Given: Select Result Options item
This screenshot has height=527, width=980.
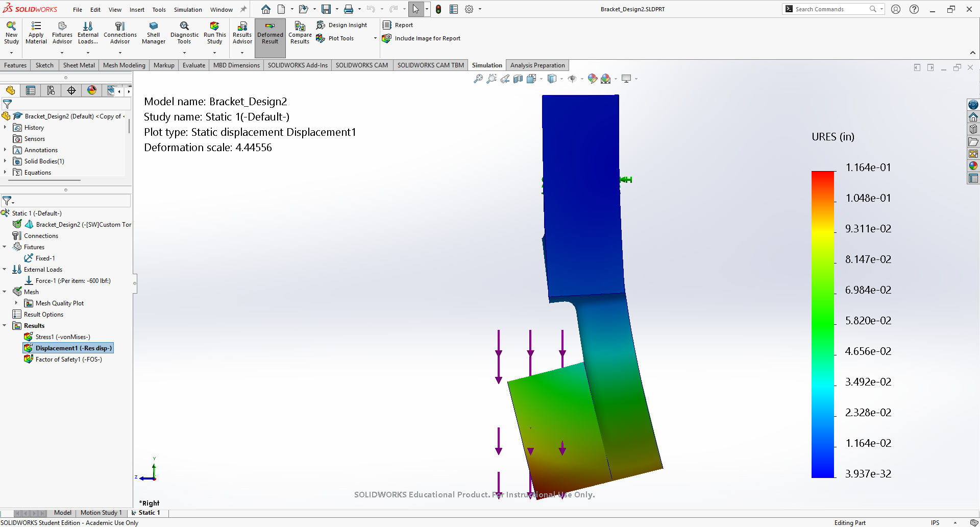Looking at the screenshot, I should (38, 315).
